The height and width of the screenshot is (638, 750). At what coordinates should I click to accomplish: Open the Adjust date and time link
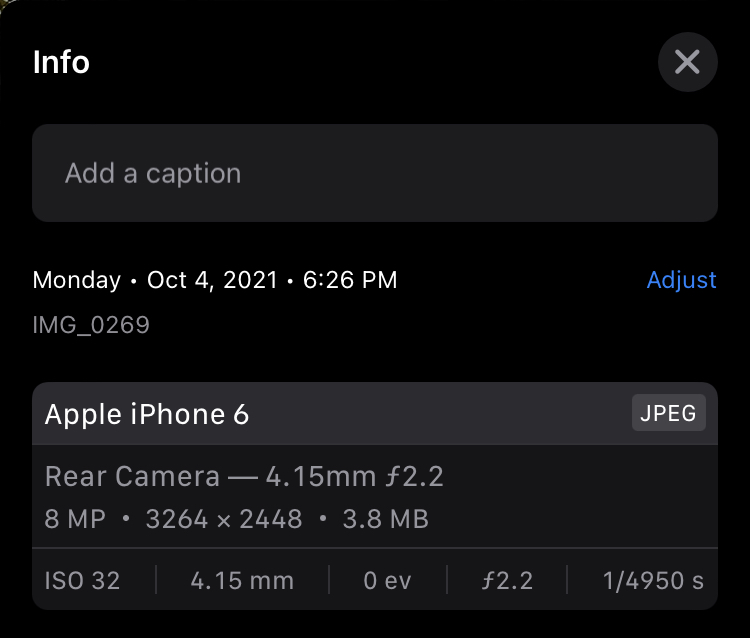click(681, 280)
